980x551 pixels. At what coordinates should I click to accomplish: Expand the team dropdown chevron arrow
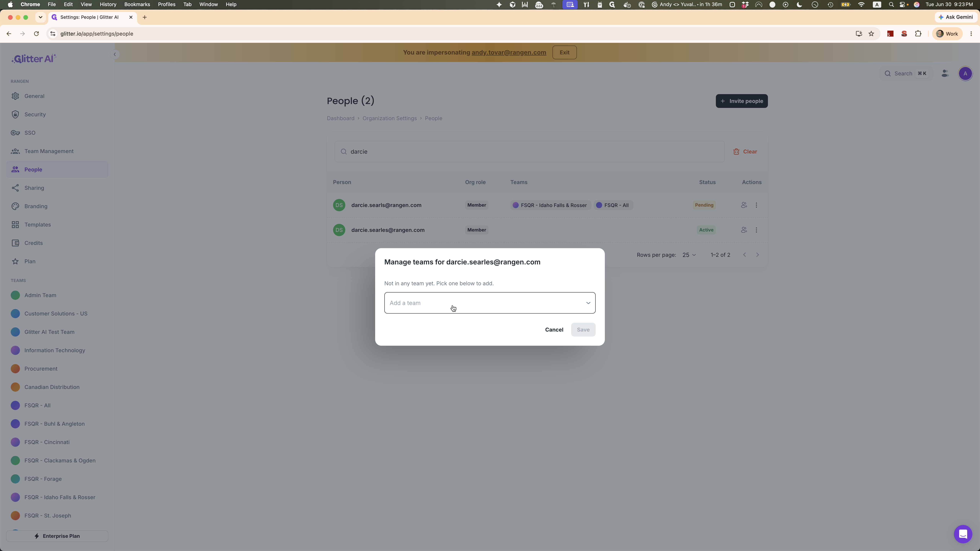click(x=588, y=303)
